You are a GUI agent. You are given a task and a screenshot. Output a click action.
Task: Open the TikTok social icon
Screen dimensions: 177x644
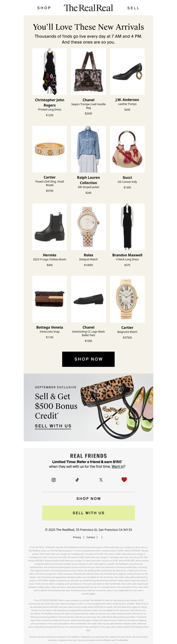point(77,480)
